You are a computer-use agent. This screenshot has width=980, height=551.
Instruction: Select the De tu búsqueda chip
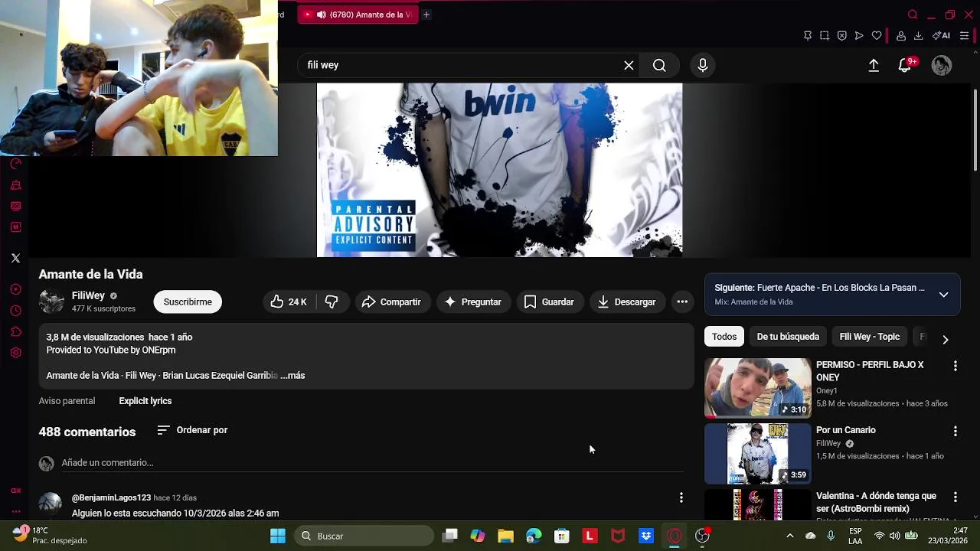(788, 337)
